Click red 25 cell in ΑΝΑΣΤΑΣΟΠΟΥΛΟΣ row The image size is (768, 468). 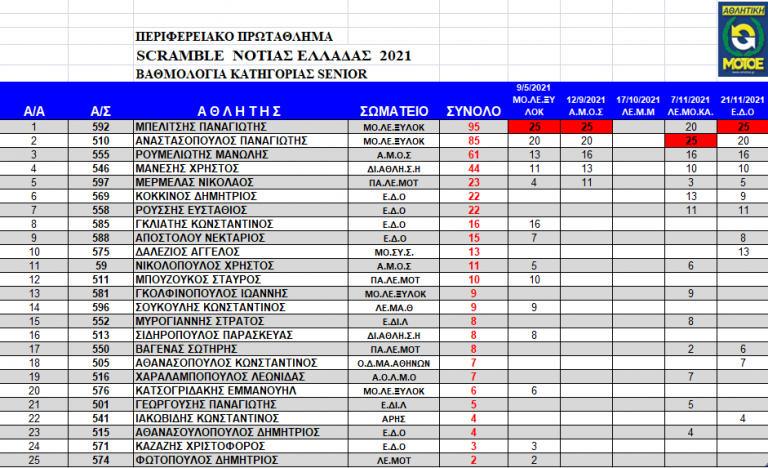(691, 141)
